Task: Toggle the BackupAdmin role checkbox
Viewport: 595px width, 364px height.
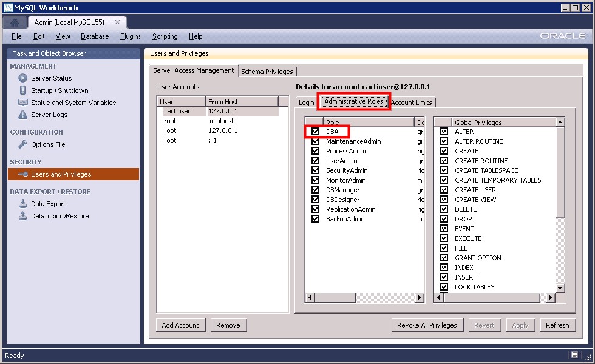Action: [x=315, y=219]
